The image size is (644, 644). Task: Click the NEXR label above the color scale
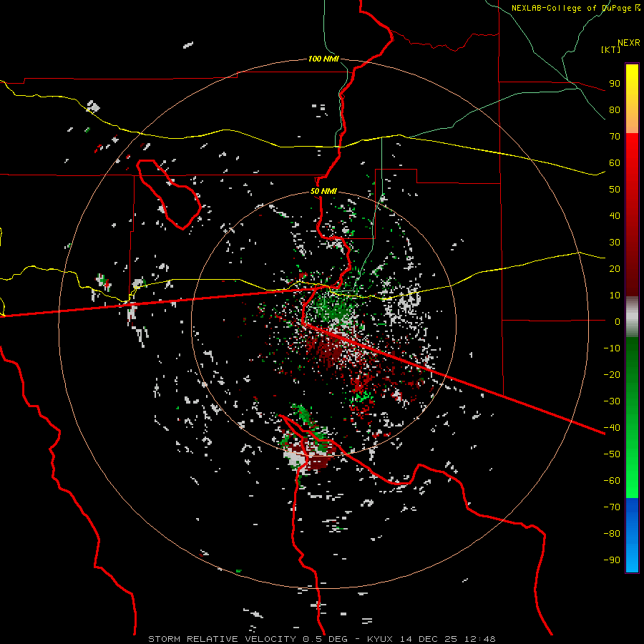(x=629, y=43)
